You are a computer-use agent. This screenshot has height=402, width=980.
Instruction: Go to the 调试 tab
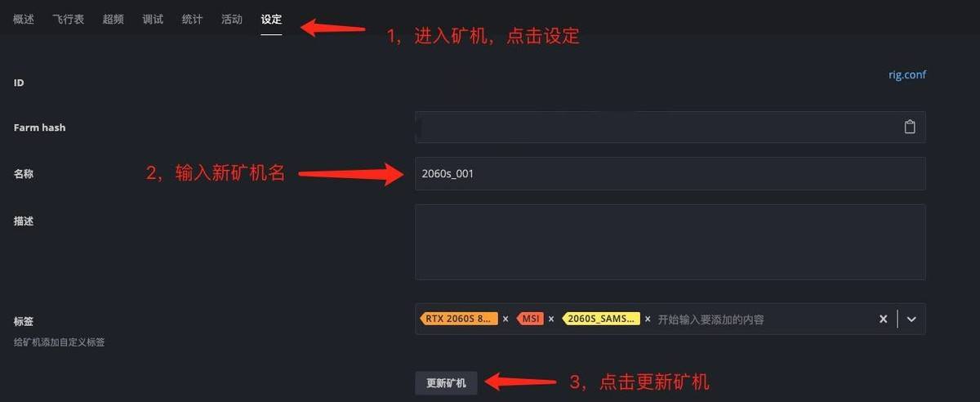153,20
